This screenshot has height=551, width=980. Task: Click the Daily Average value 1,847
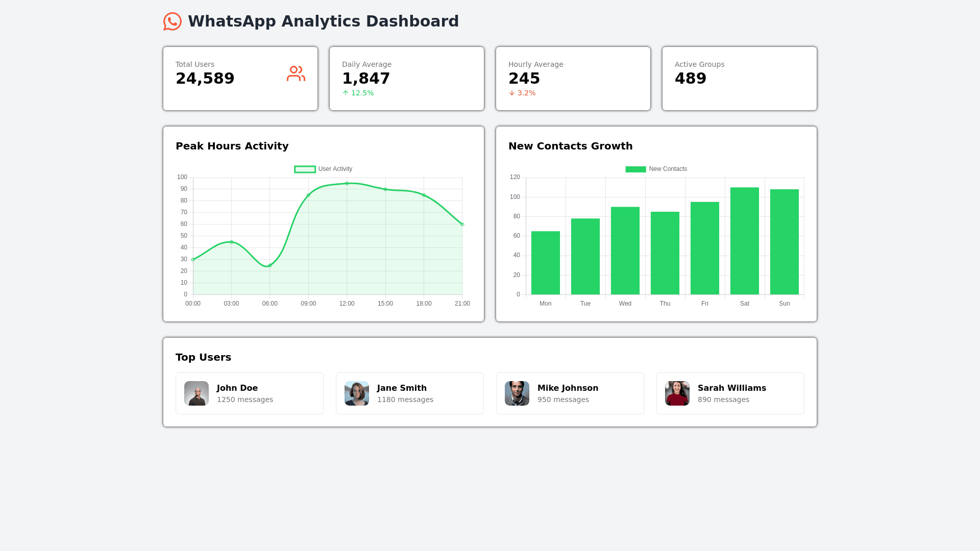point(366,79)
